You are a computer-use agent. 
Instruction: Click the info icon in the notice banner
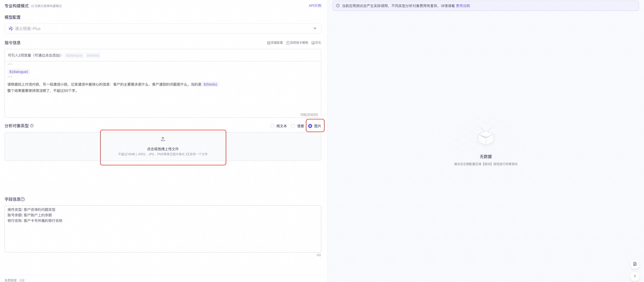(x=338, y=6)
